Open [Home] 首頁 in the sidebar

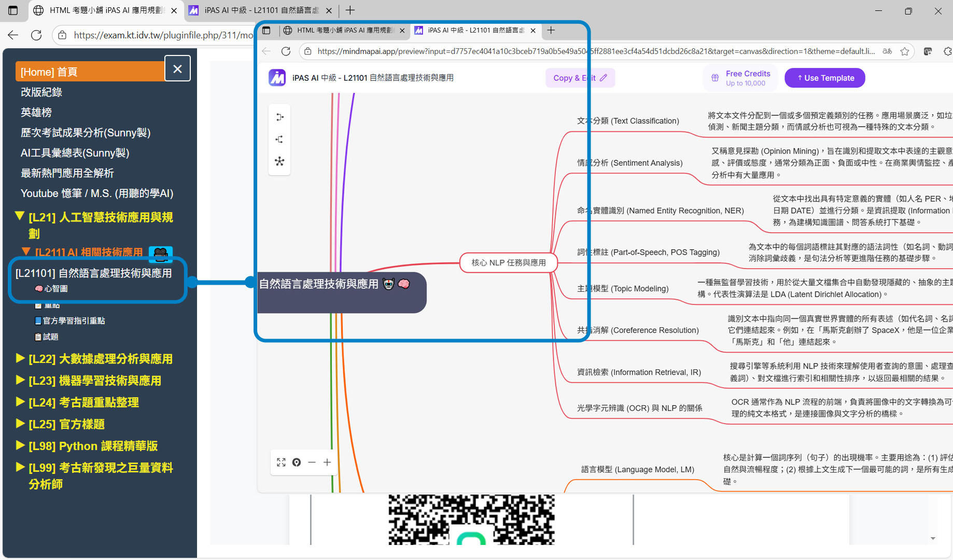click(90, 72)
